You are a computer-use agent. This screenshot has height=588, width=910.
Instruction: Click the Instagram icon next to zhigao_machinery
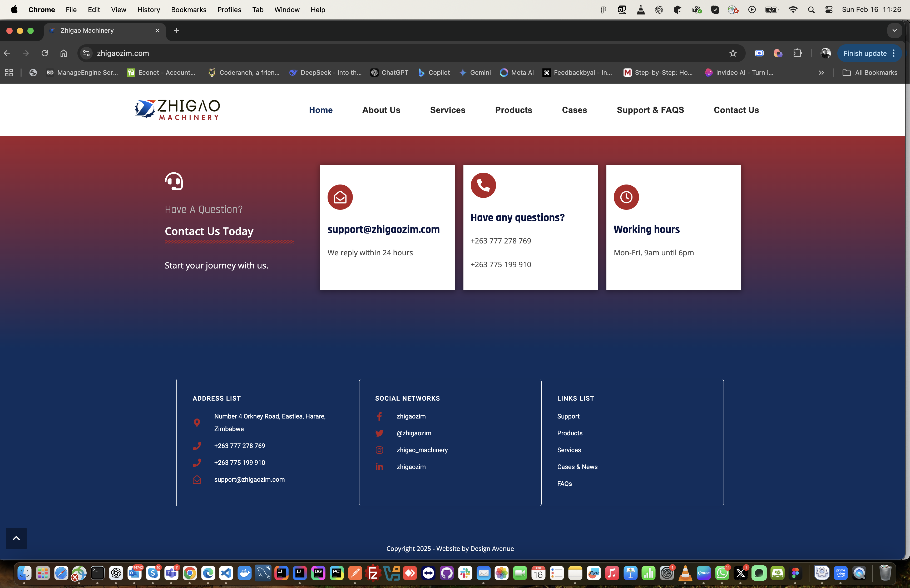379,450
